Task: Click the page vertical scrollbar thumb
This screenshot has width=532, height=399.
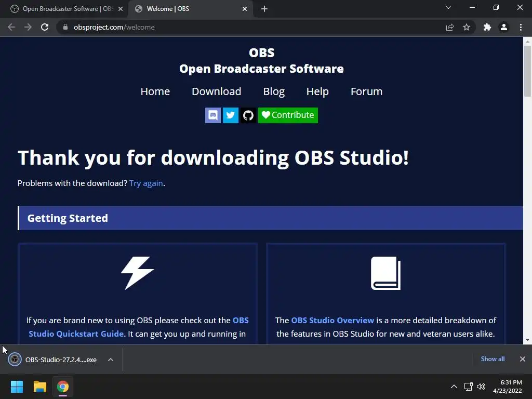Action: coord(527,71)
